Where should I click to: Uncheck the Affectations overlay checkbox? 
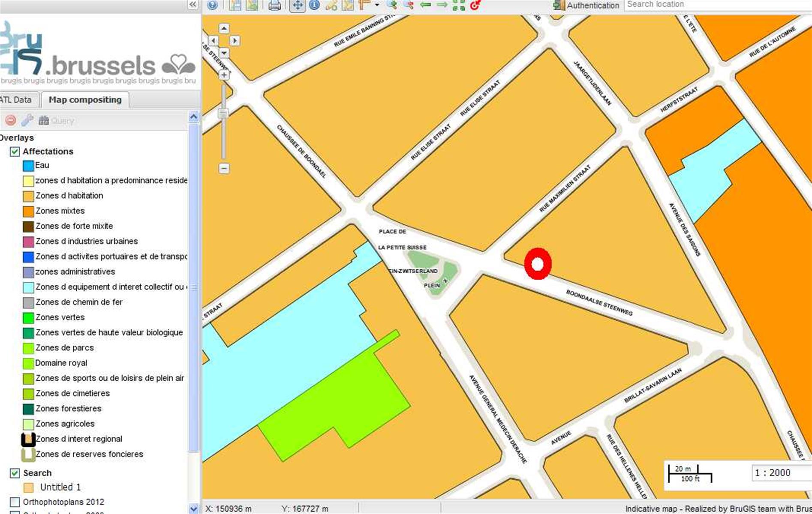(x=15, y=152)
